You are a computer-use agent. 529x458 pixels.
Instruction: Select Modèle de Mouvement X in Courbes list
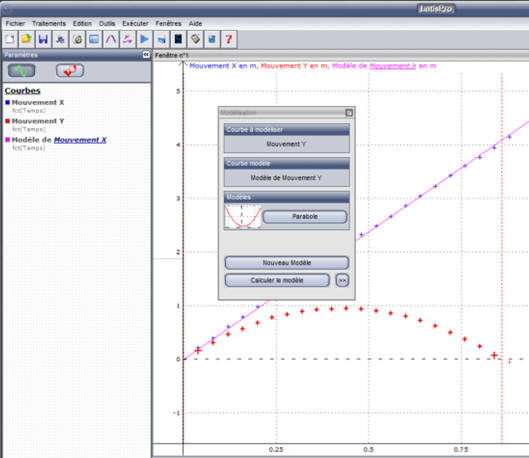pyautogui.click(x=59, y=140)
